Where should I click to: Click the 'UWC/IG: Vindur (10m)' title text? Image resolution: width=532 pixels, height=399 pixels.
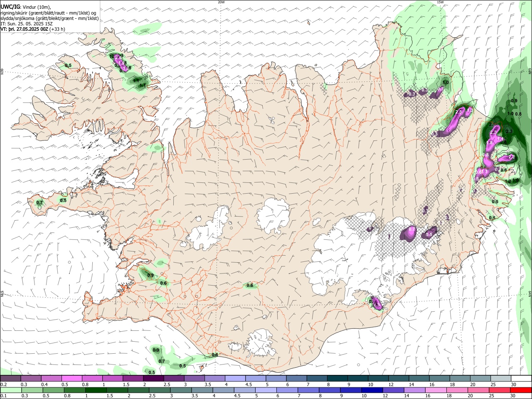pyautogui.click(x=26, y=7)
